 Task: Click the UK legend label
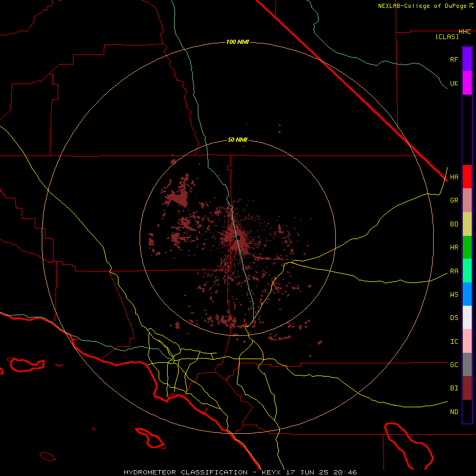(454, 84)
